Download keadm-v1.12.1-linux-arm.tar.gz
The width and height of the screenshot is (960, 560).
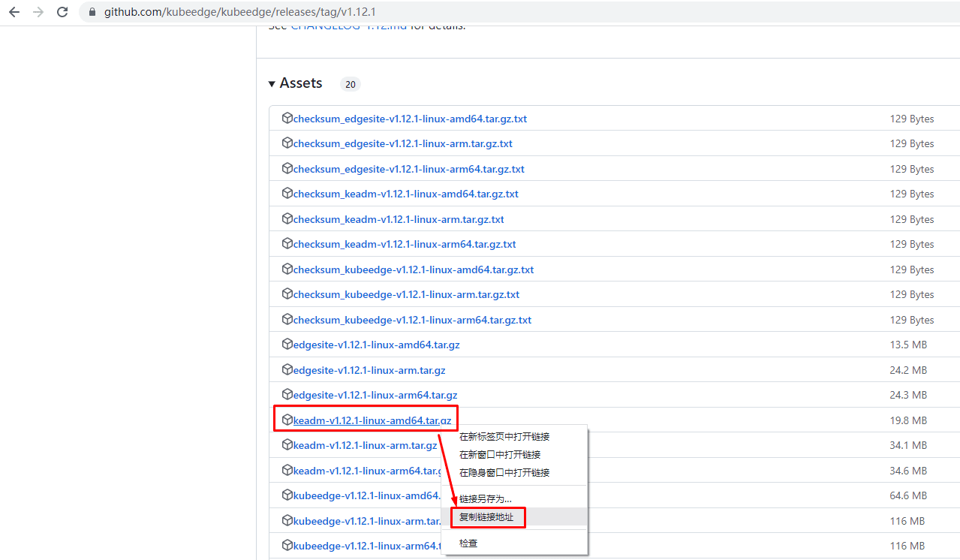(x=365, y=445)
